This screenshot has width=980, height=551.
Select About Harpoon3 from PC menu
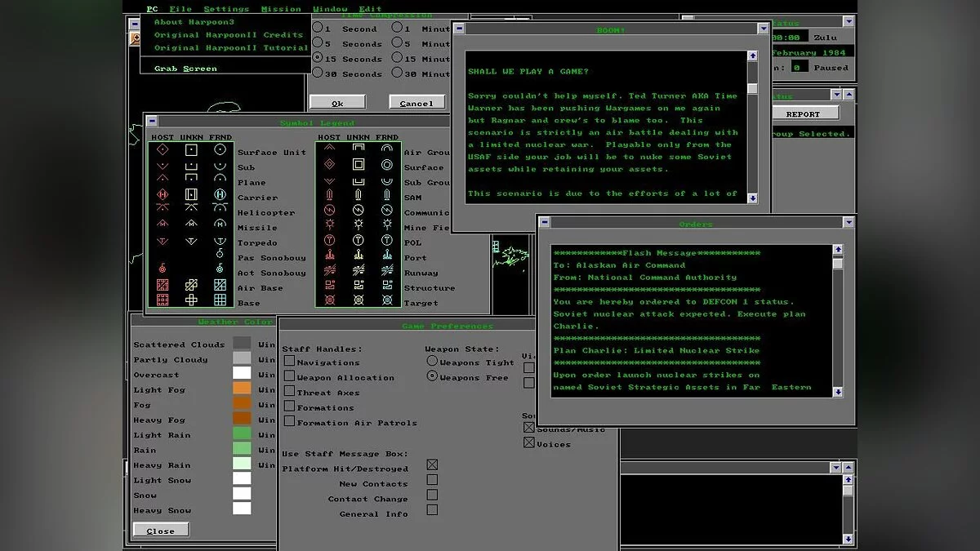pyautogui.click(x=194, y=22)
